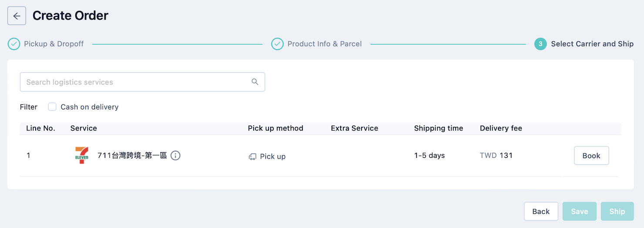Focus the Search logistics services field
Image resolution: width=644 pixels, height=228 pixels.
(142, 82)
